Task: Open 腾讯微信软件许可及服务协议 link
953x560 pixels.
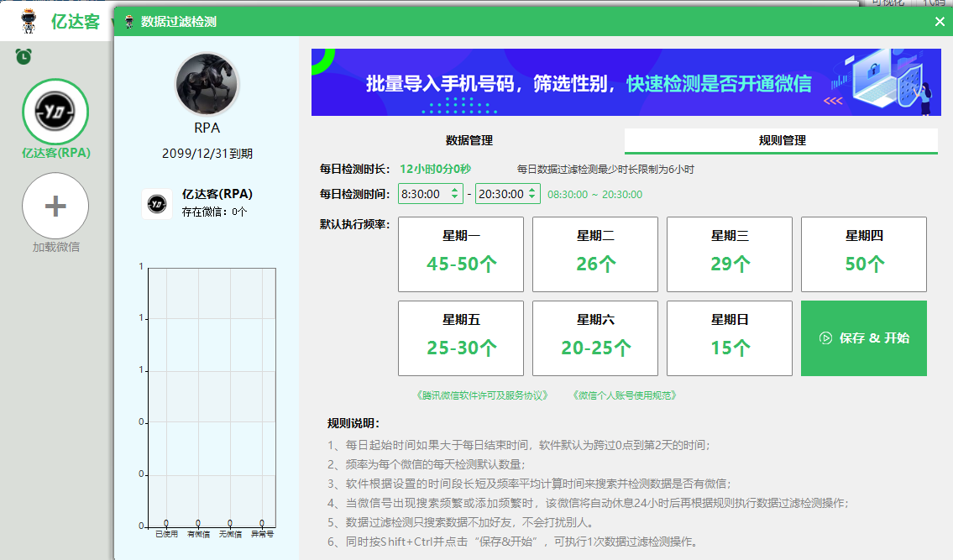Action: click(482, 395)
